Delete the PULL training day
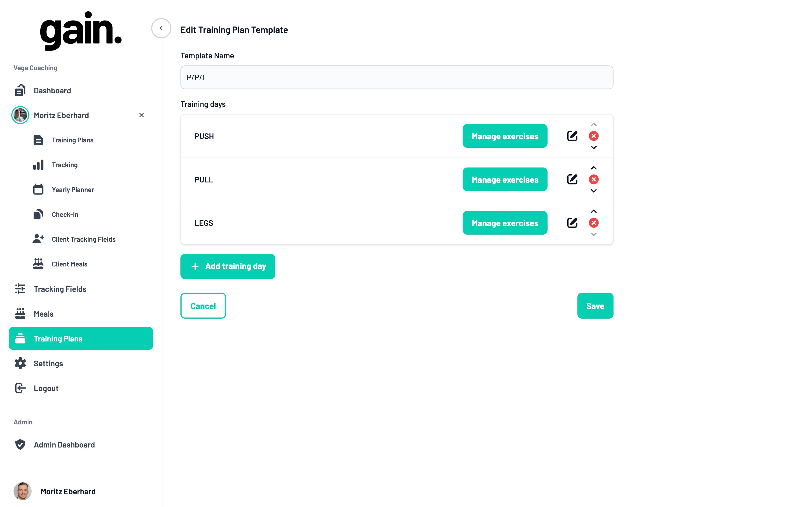Image resolution: width=812 pixels, height=507 pixels. [593, 179]
